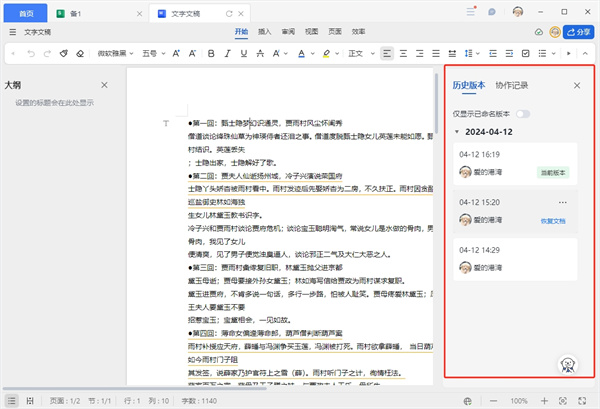The image size is (600, 409).
Task: Select the 04-12 14:29 history version card
Action: (515, 261)
